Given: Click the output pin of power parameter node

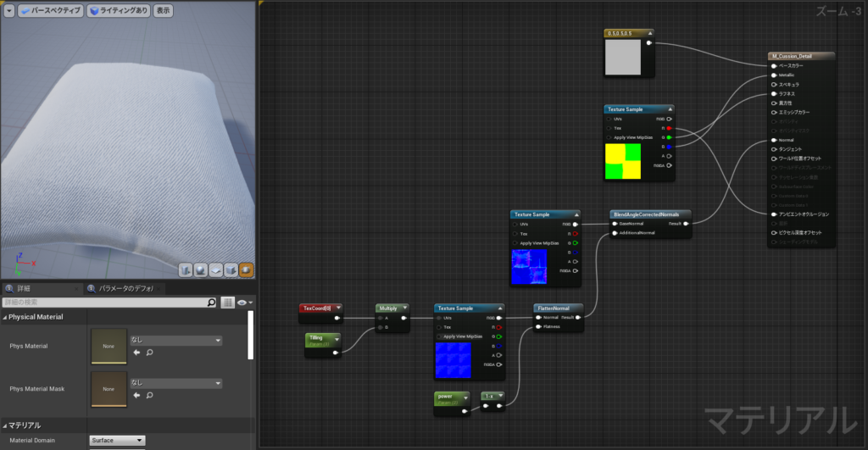Looking at the screenshot, I should tap(465, 411).
